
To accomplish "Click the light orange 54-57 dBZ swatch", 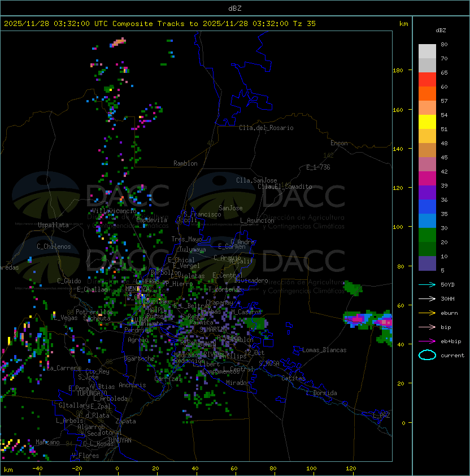I will (427, 108).
